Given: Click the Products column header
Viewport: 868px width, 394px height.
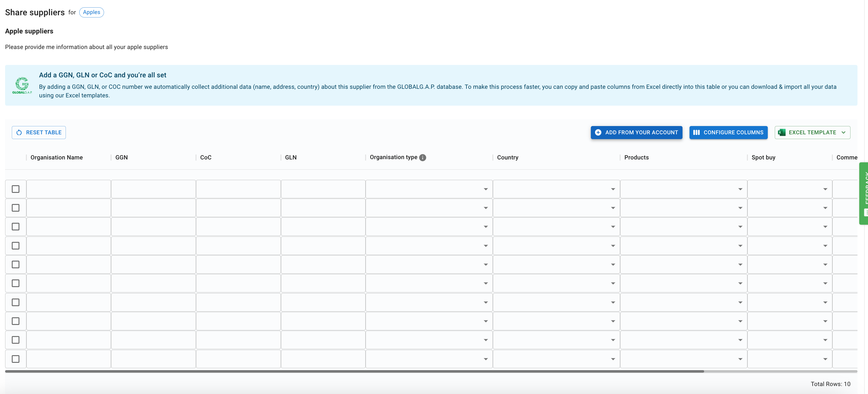Looking at the screenshot, I should pyautogui.click(x=636, y=158).
